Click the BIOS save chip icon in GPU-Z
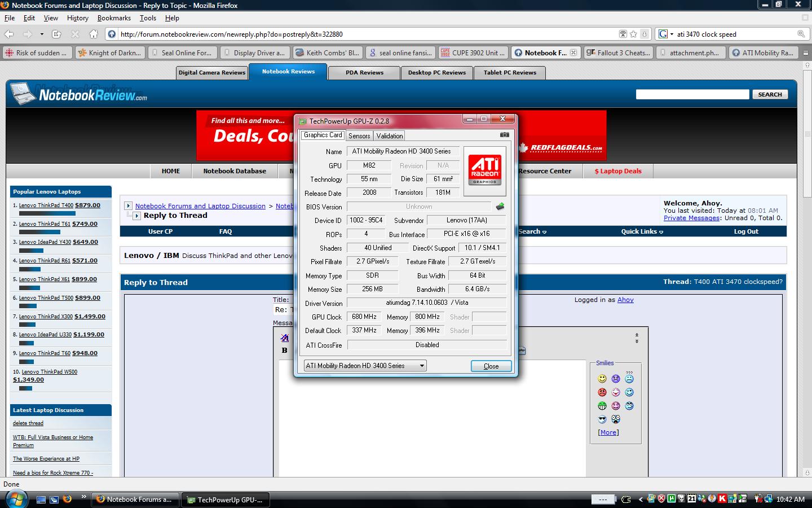 pos(500,207)
